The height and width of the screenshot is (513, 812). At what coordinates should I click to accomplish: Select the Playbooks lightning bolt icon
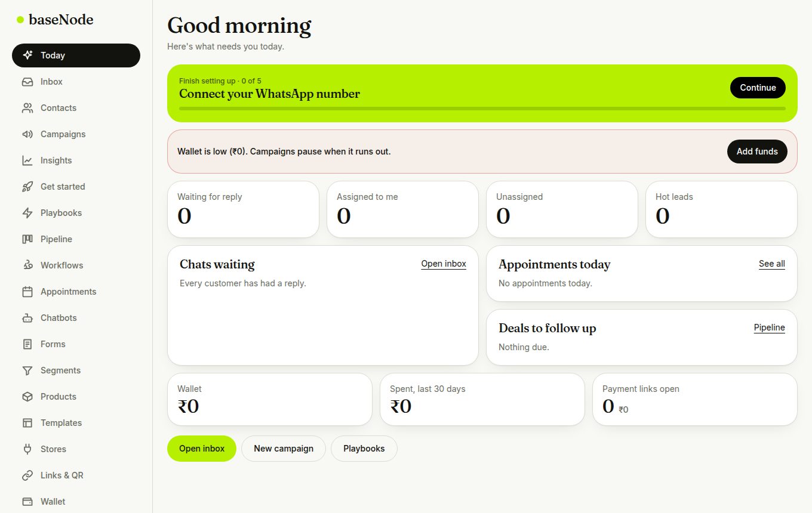click(27, 213)
